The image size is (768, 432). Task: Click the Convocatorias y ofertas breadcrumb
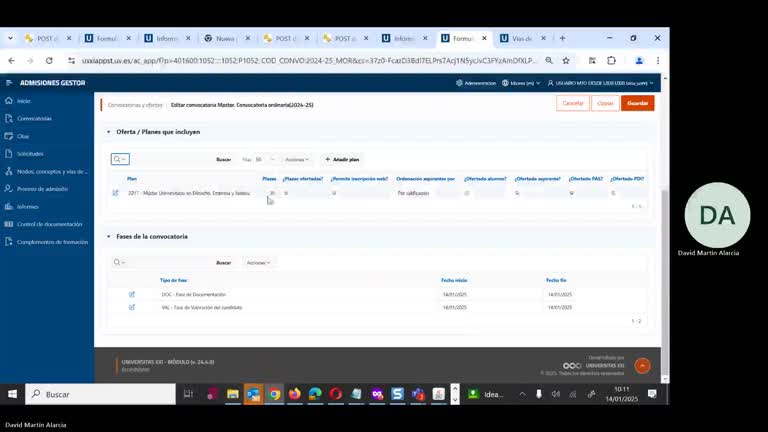(x=135, y=105)
